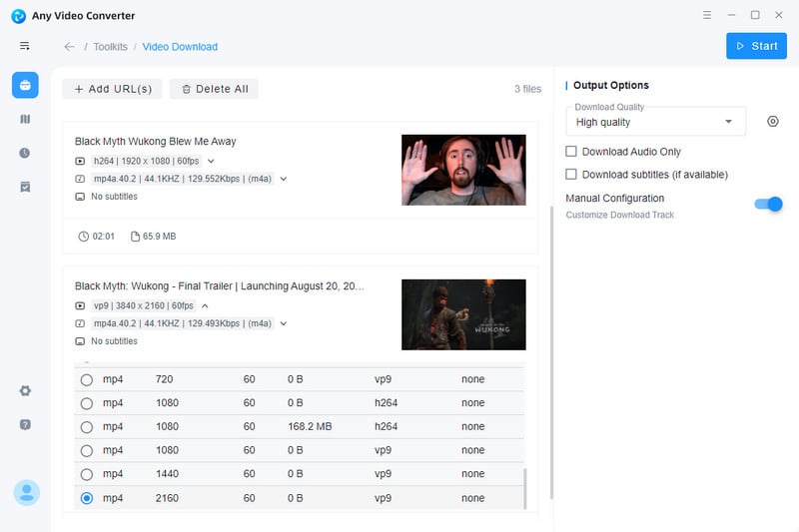Select the mp4 1440 vp9 format
The image size is (799, 532).
tap(87, 474)
